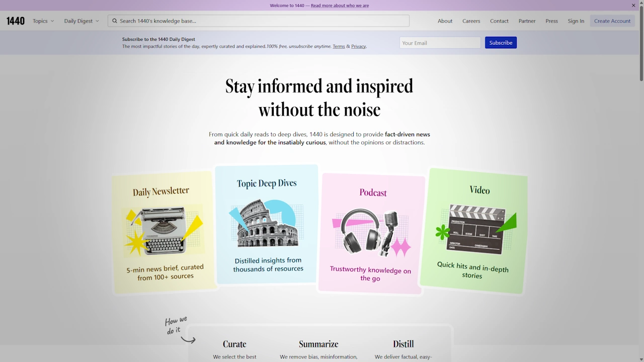Open 'Read more about who we are' link
The image size is (644, 362).
tap(340, 6)
